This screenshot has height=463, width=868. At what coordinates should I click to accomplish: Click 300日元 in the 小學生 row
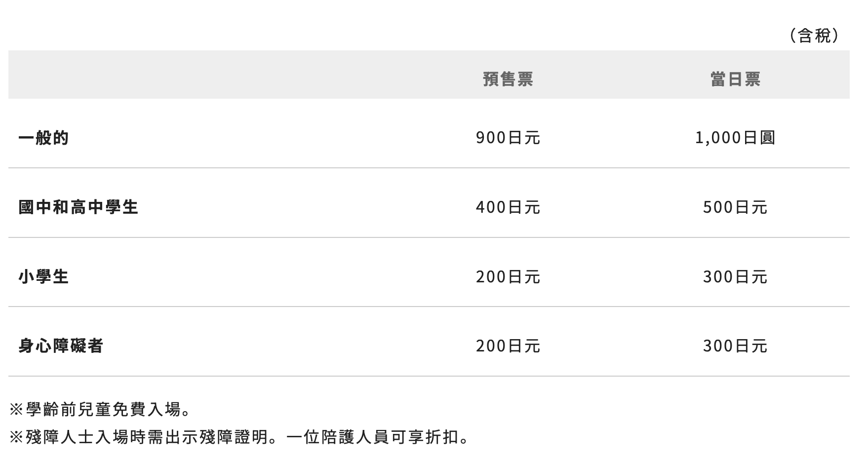pyautogui.click(x=735, y=276)
